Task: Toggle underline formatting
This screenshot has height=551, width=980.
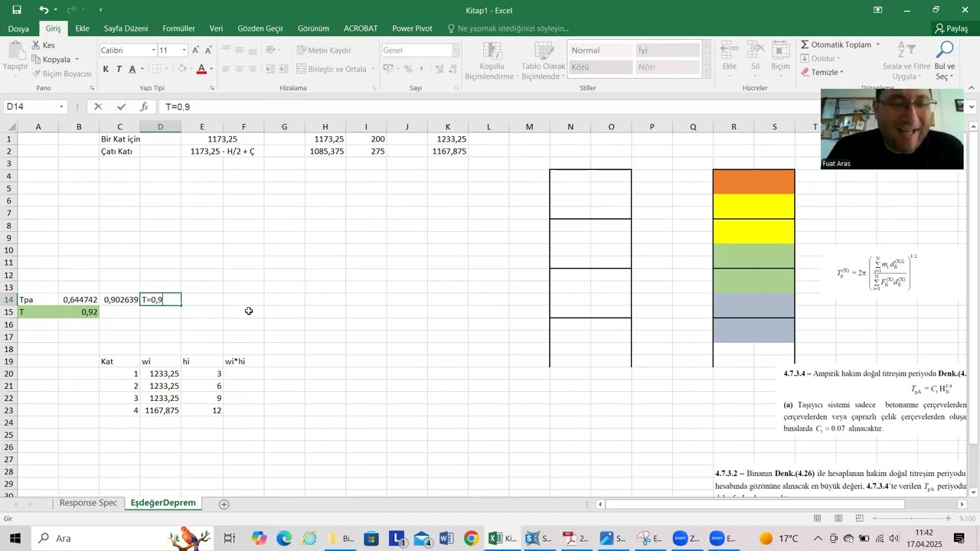Action: click(x=132, y=69)
